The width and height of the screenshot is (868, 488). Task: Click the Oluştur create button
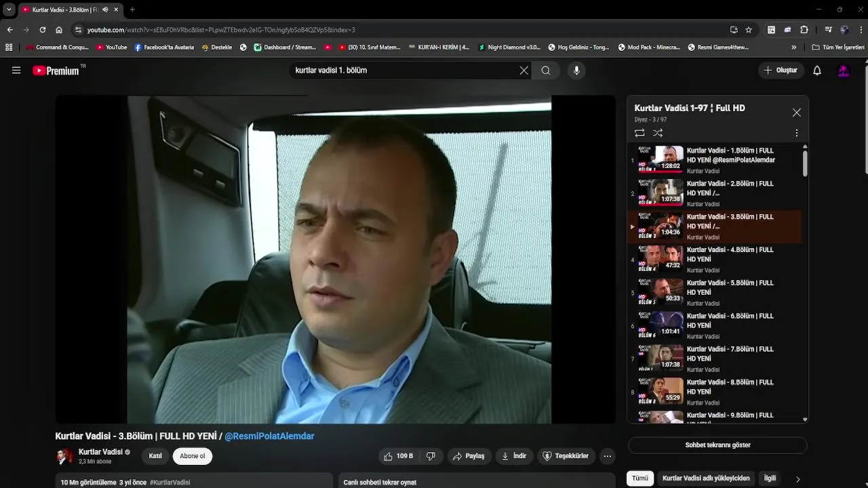pyautogui.click(x=781, y=70)
